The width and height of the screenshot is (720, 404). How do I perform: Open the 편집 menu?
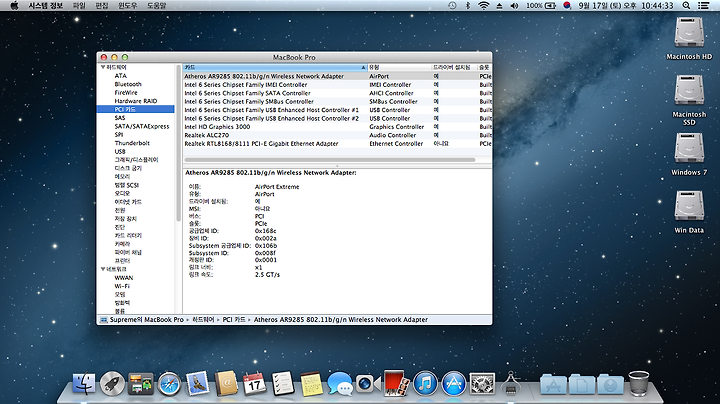101,6
